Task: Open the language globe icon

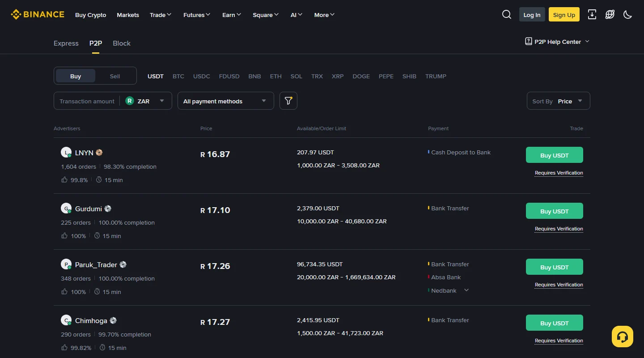Action: 610,15
